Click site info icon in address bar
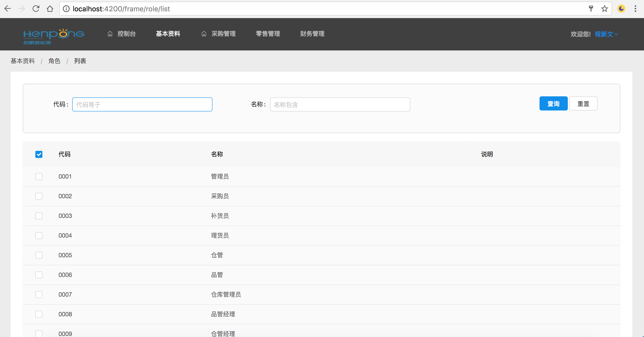This screenshot has height=337, width=644. point(66,9)
